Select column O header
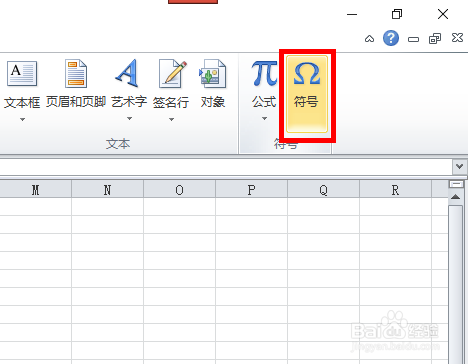 point(179,190)
